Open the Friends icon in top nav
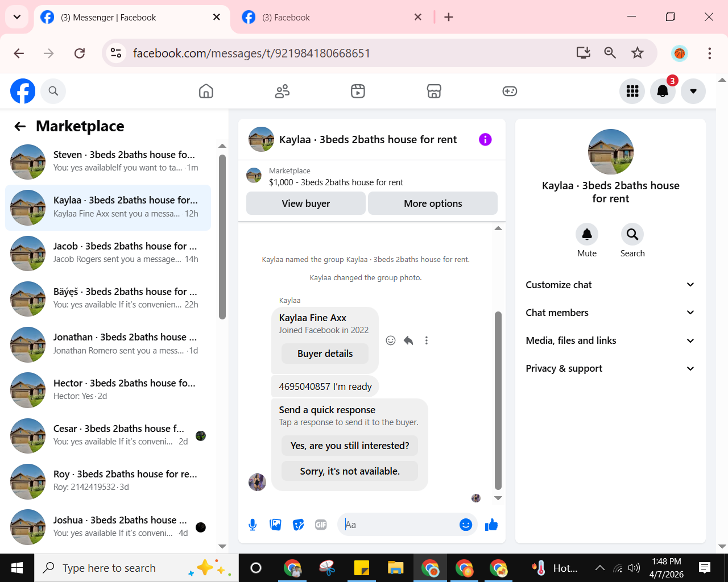Screen dimensions: 728x582 (x=282, y=91)
